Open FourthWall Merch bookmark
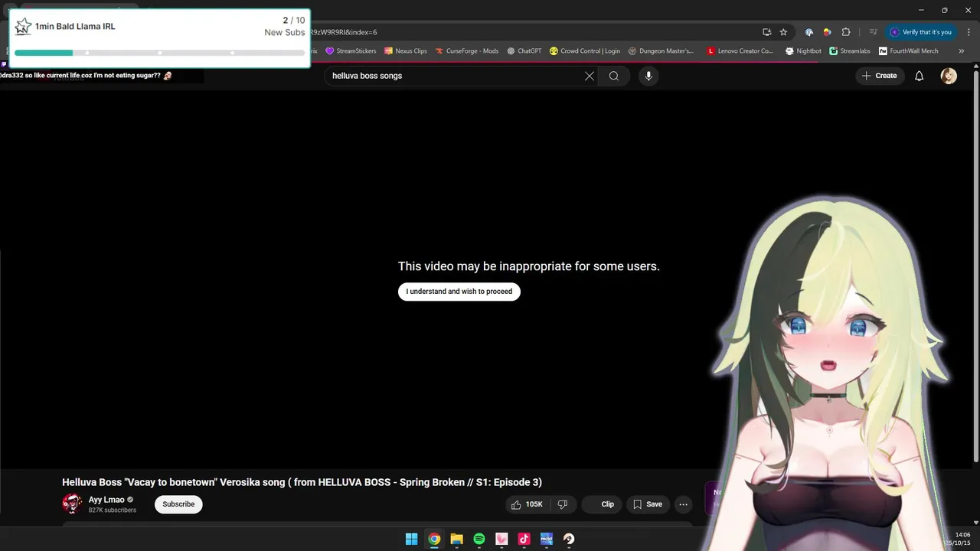Viewport: 980px width, 551px height. click(x=909, y=51)
